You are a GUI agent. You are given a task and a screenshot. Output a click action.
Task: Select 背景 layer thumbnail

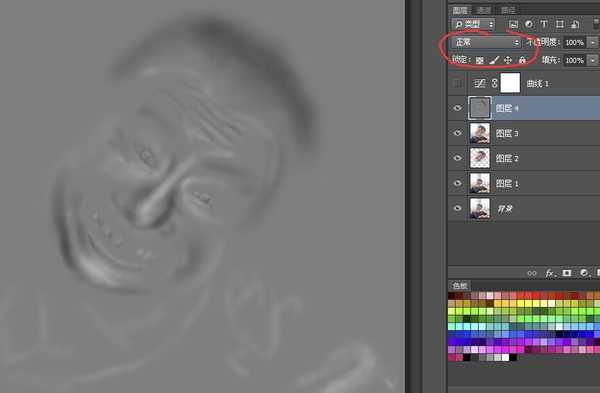click(480, 209)
